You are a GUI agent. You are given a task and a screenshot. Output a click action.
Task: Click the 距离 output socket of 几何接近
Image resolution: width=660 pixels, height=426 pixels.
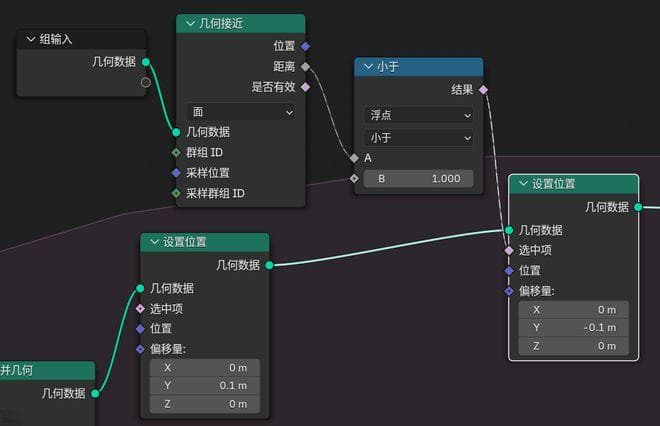pyautogui.click(x=306, y=67)
